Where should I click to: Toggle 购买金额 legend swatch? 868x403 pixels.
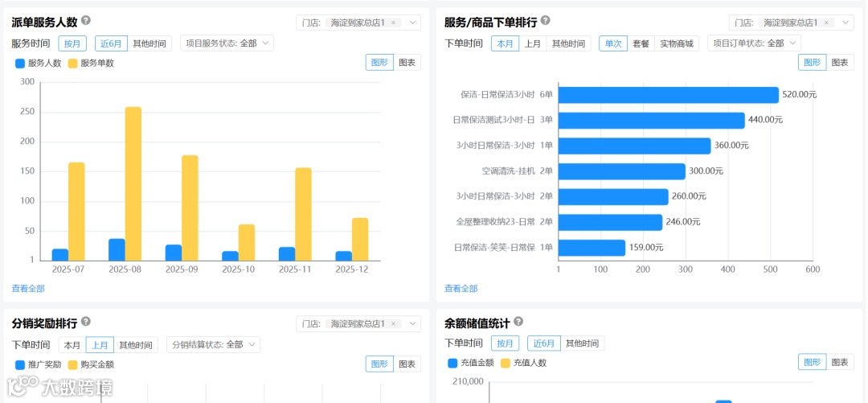72,364
